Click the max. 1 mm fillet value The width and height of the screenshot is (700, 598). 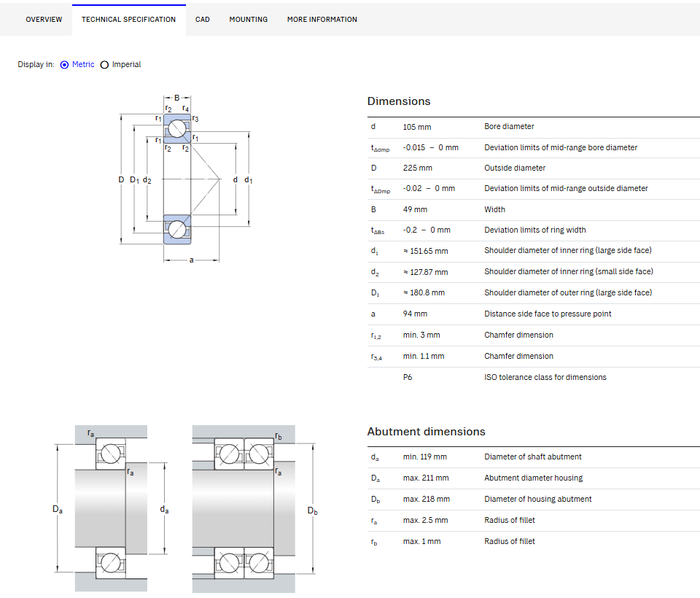coord(421,542)
